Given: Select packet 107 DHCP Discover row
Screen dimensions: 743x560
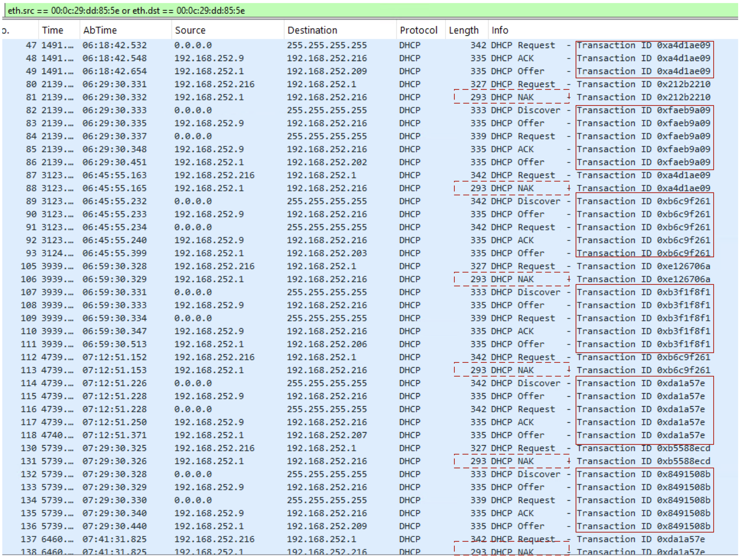Looking at the screenshot, I should pos(370,292).
